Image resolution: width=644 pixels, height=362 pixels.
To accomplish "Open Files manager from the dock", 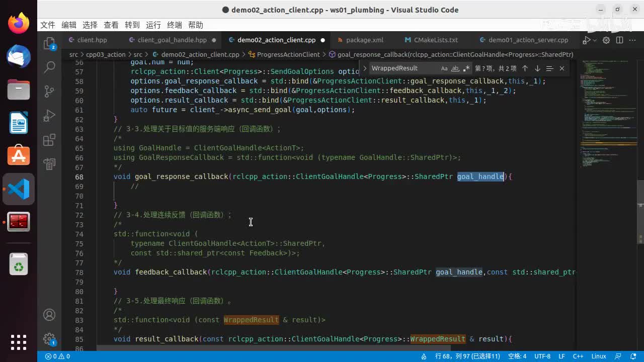I will (x=19, y=90).
